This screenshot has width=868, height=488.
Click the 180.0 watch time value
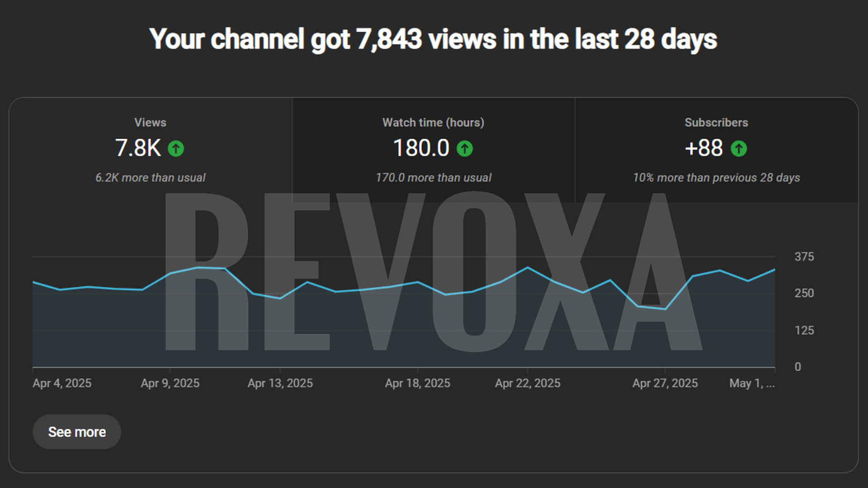click(x=421, y=148)
